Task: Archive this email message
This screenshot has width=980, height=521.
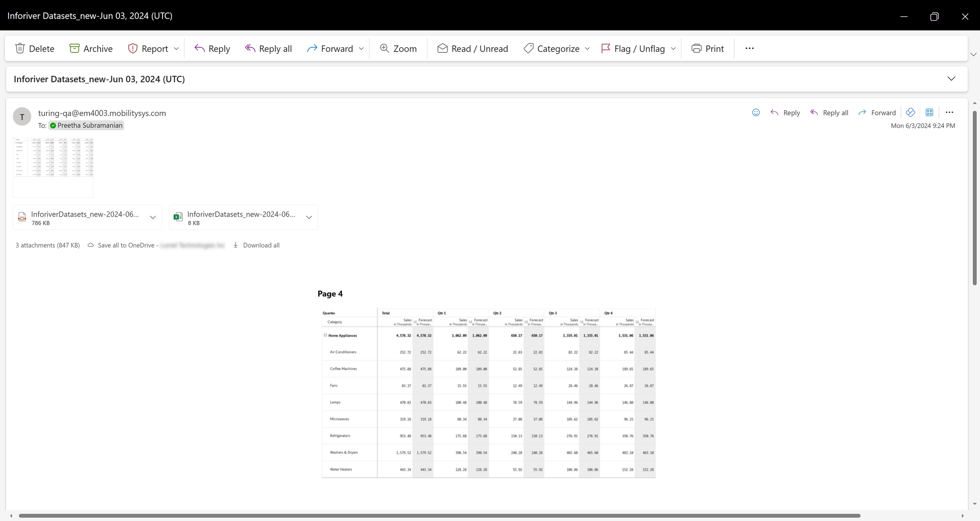Action: pos(91,49)
